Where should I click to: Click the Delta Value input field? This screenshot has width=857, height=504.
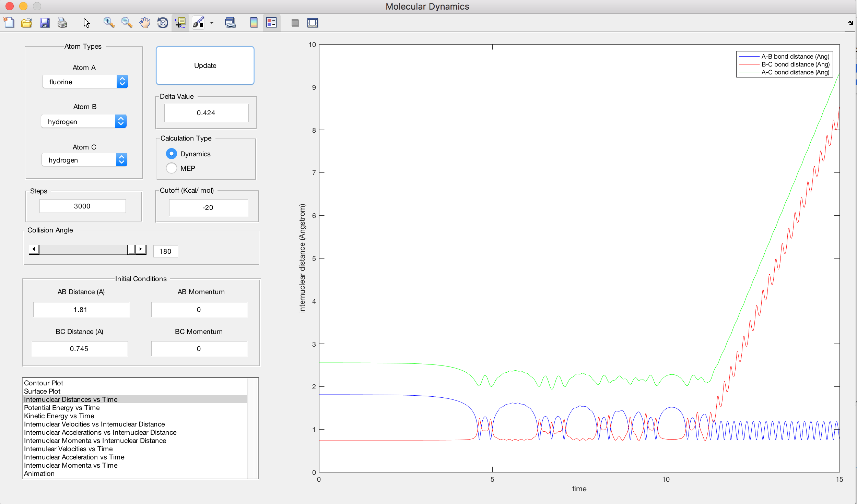pos(206,113)
